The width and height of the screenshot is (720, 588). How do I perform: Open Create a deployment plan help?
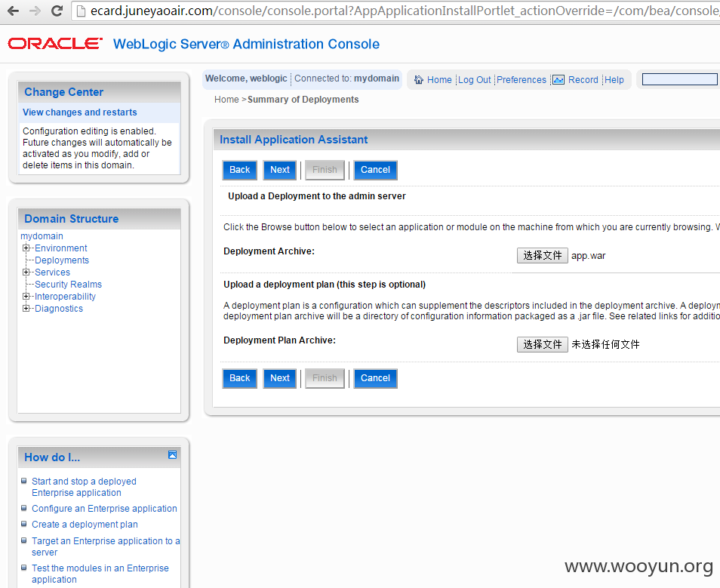tap(85, 525)
